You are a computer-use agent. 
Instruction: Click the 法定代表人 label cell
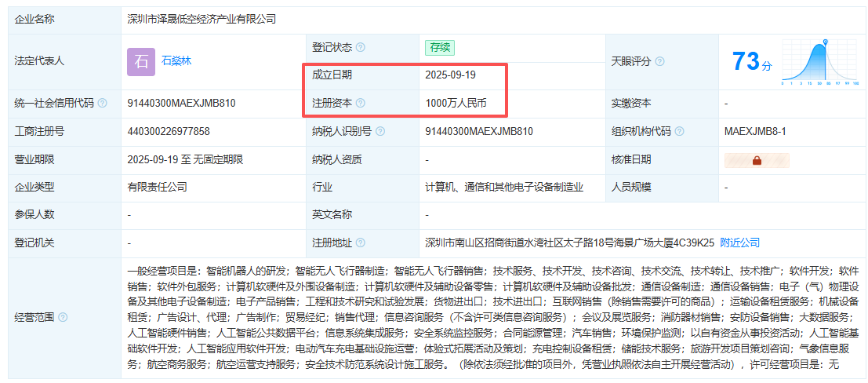[65, 61]
